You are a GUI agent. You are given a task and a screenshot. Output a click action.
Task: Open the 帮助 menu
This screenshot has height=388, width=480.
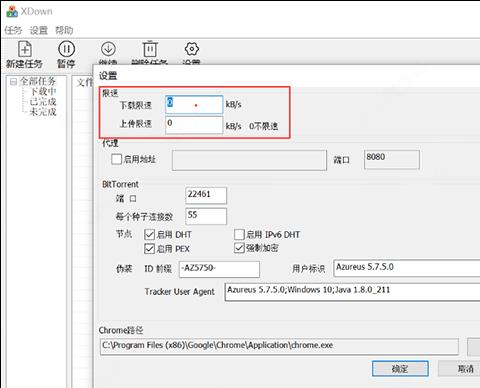[64, 31]
